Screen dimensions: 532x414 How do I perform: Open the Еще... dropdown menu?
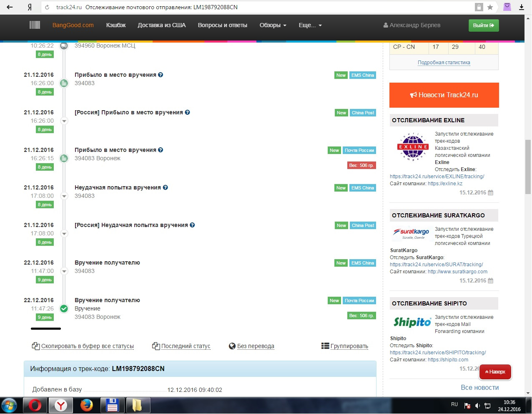click(310, 25)
